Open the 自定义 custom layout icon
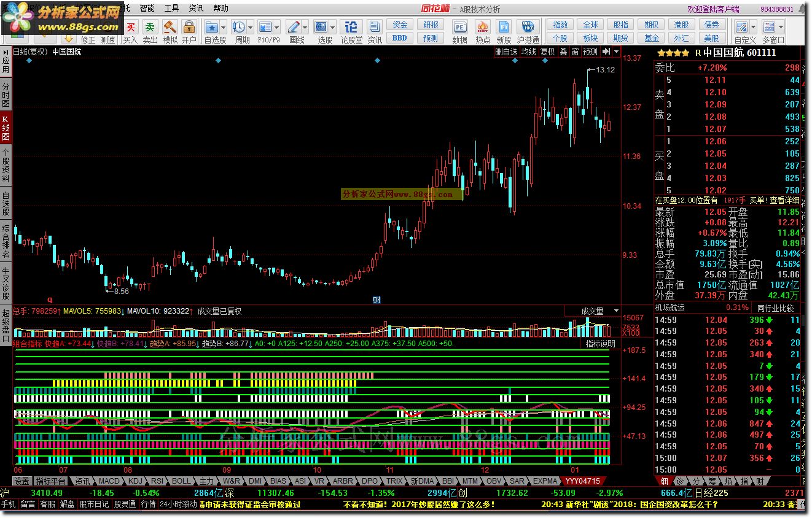This screenshot has height=518, width=812. pos(741,27)
